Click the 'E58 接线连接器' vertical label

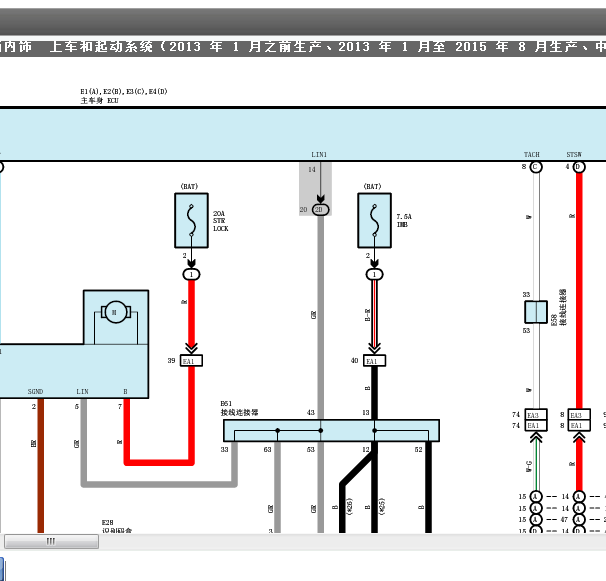(559, 307)
